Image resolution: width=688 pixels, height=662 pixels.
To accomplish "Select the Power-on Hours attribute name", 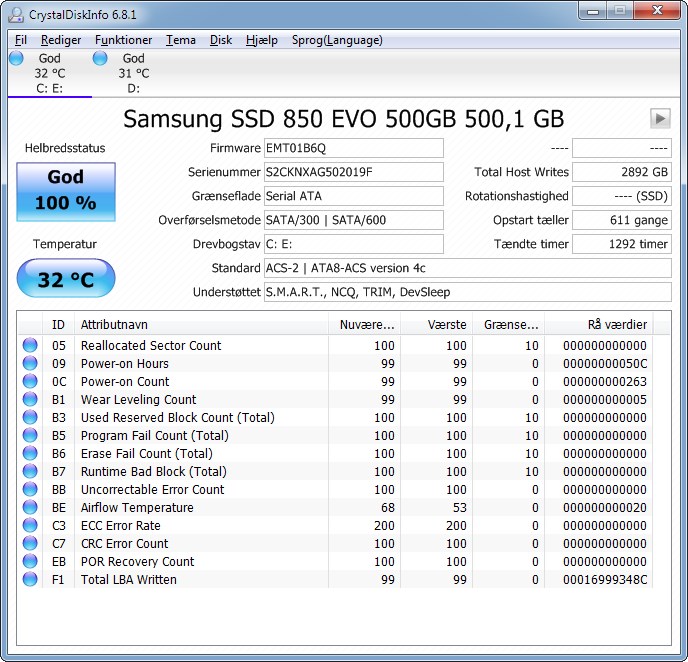I will (125, 364).
